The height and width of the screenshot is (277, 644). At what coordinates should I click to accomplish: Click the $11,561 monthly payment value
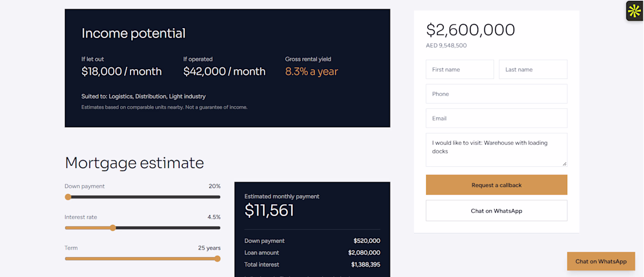(269, 210)
